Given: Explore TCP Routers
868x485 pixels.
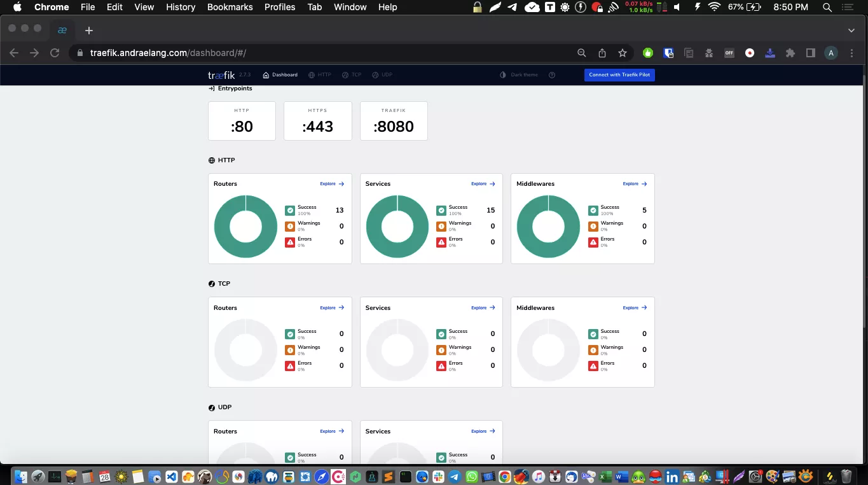Looking at the screenshot, I should 332,308.
